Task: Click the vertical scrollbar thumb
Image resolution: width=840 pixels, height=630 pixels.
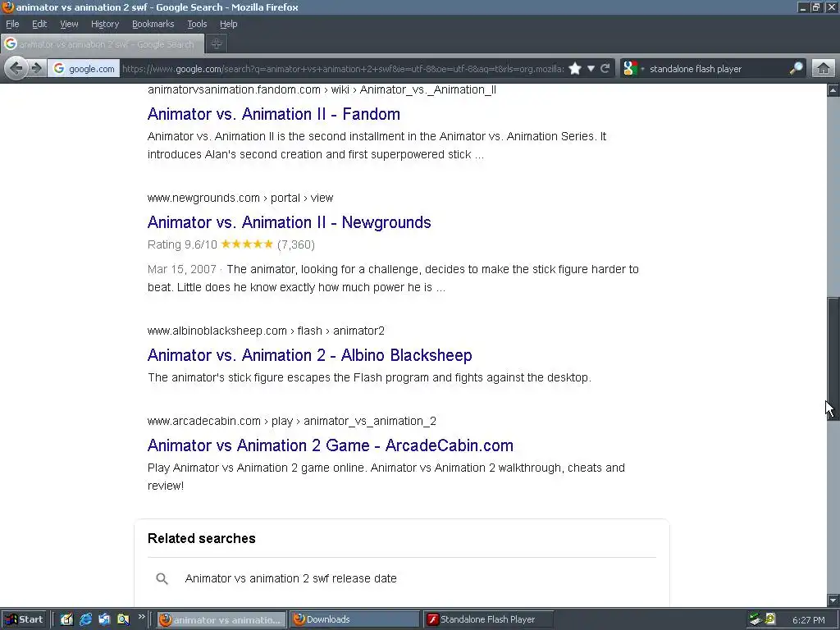Action: [833, 358]
